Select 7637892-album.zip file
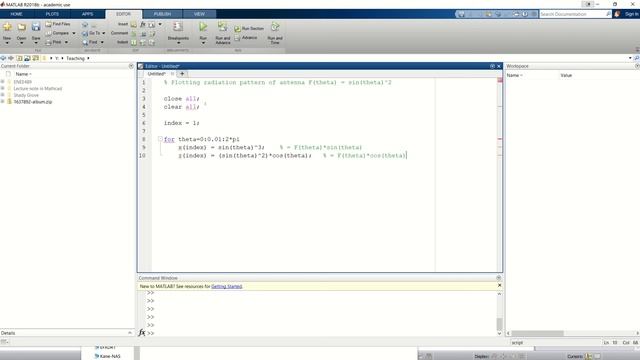Image resolution: width=640 pixels, height=360 pixels. (x=33, y=102)
